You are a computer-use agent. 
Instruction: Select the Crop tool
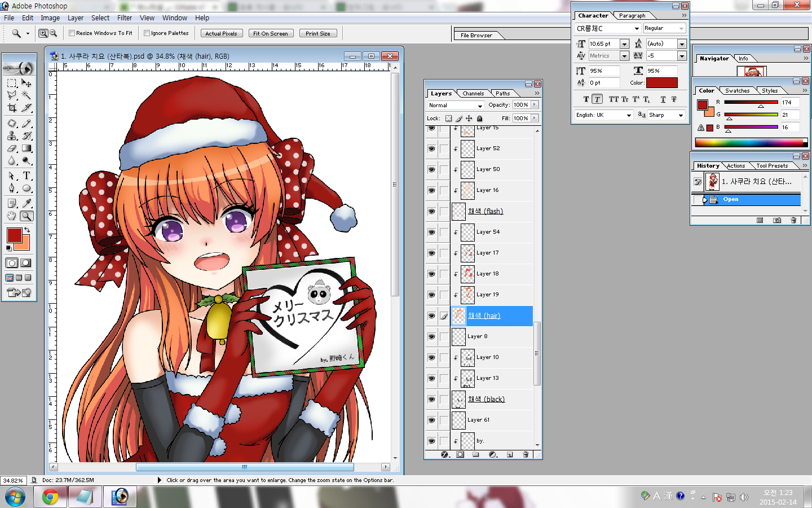pyautogui.click(x=12, y=108)
